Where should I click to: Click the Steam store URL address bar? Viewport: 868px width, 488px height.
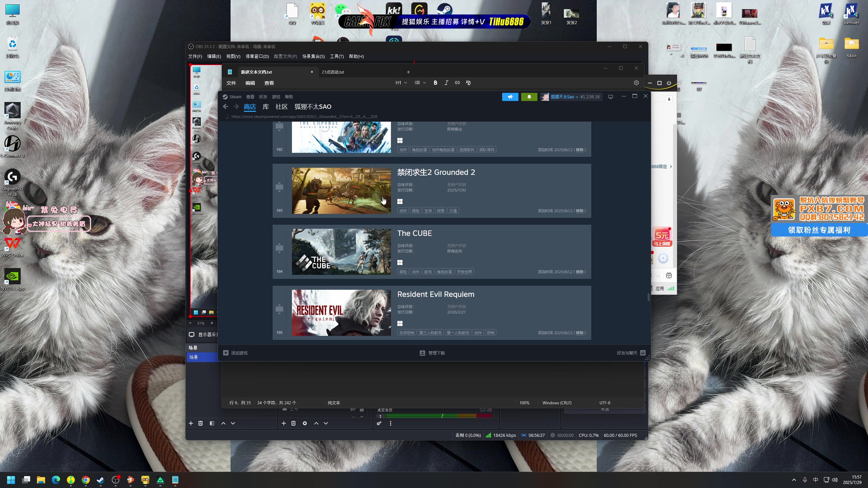pos(304,117)
